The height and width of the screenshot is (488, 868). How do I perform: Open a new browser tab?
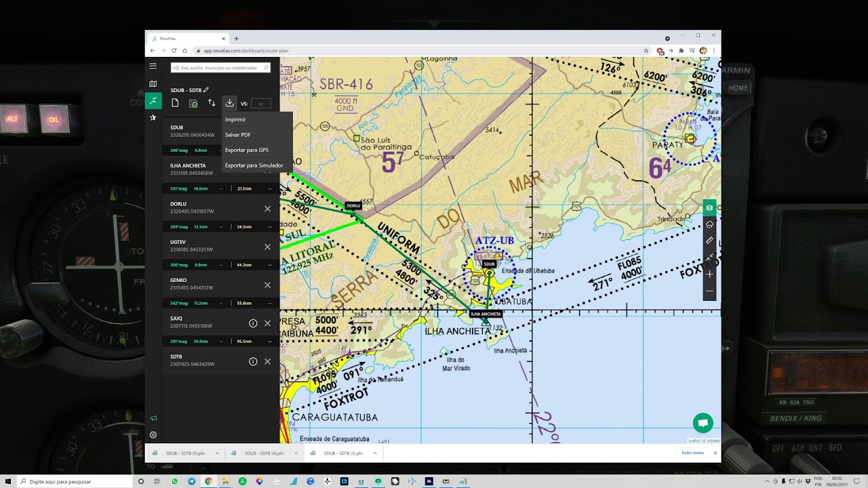pyautogui.click(x=237, y=39)
